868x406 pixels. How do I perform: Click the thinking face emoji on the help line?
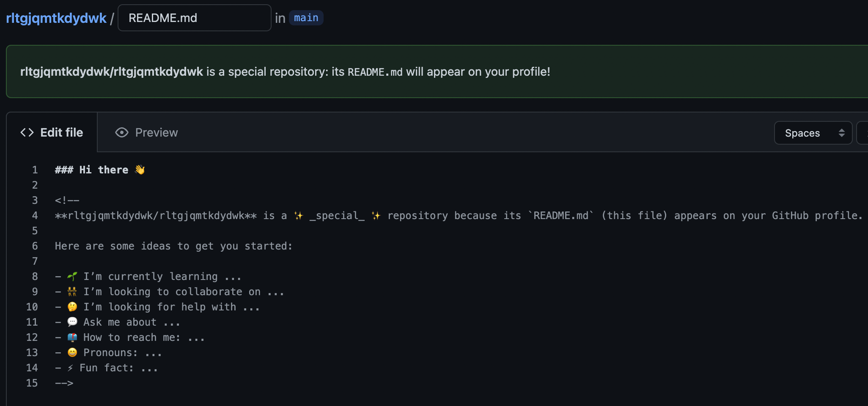[x=72, y=307]
